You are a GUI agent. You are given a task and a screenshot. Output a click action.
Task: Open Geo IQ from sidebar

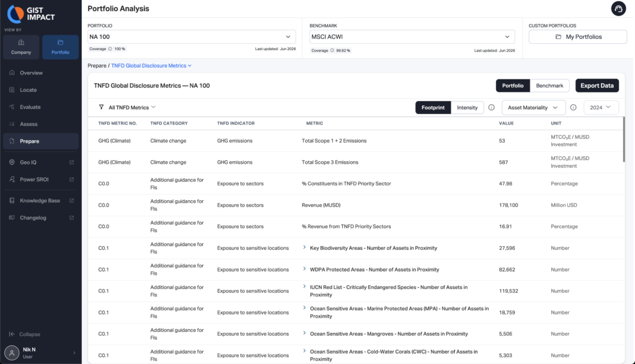40,162
